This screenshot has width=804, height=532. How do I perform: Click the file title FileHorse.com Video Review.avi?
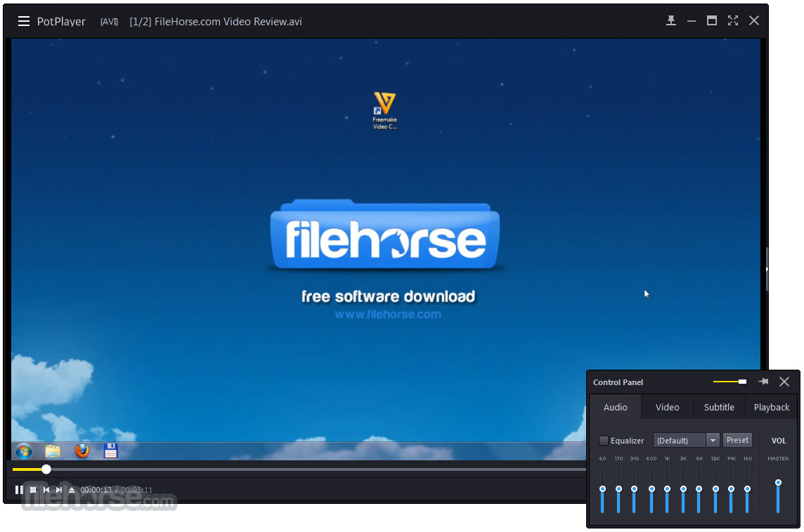click(x=228, y=22)
